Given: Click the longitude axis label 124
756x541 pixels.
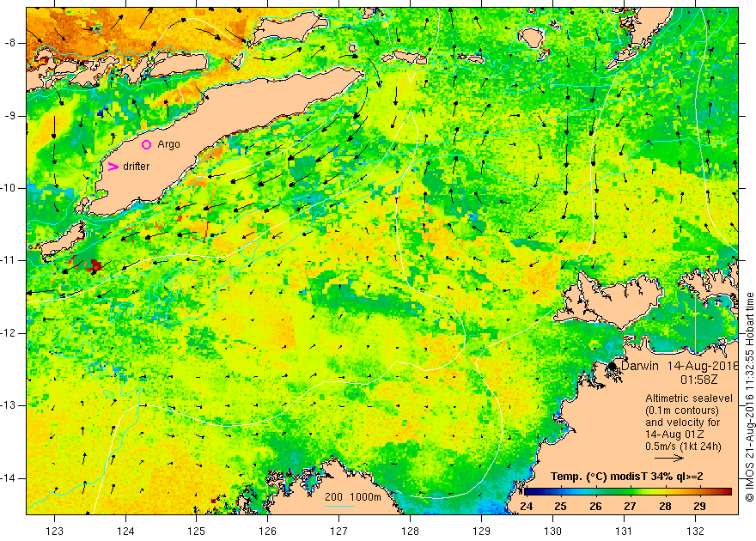Looking at the screenshot, I should (x=125, y=531).
